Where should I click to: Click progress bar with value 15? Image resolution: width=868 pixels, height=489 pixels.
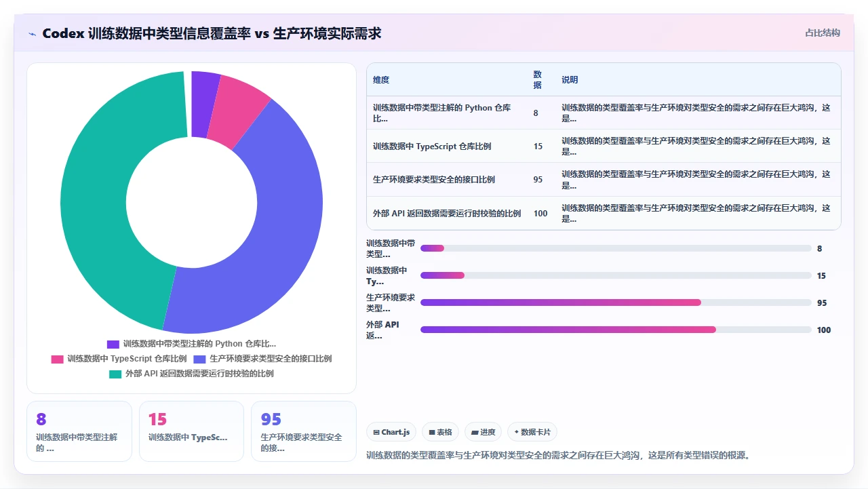click(x=616, y=275)
